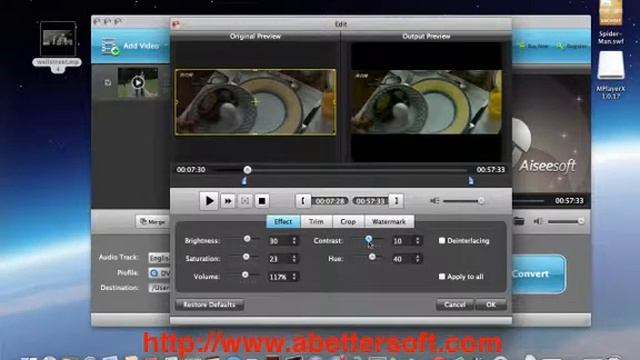Click the Hue slider knob
Image resolution: width=640 pixels, height=360 pixels.
[372, 257]
